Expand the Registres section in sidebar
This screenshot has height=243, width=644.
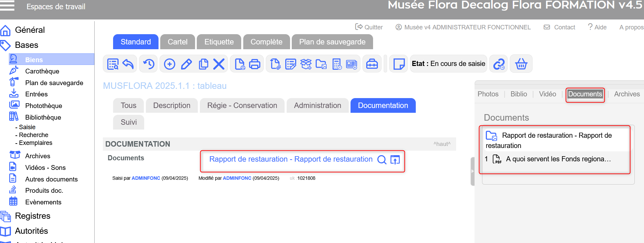pyautogui.click(x=32, y=216)
